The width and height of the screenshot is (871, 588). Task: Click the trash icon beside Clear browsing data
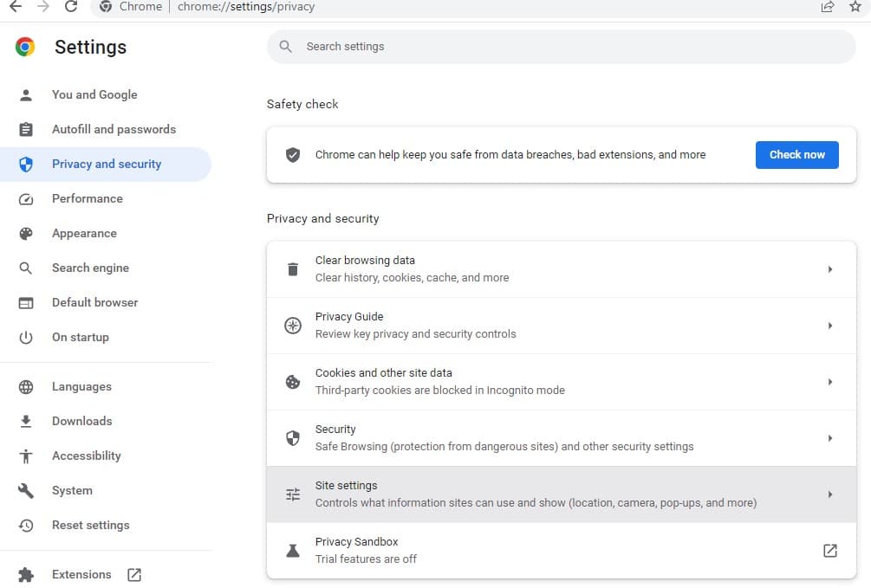(x=293, y=269)
